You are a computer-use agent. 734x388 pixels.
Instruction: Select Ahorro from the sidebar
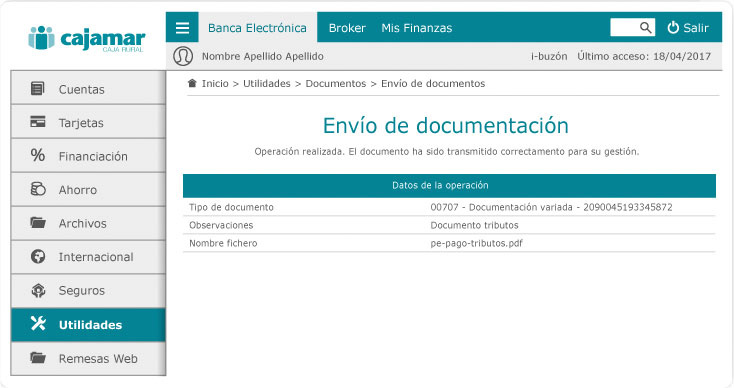pyautogui.click(x=88, y=189)
